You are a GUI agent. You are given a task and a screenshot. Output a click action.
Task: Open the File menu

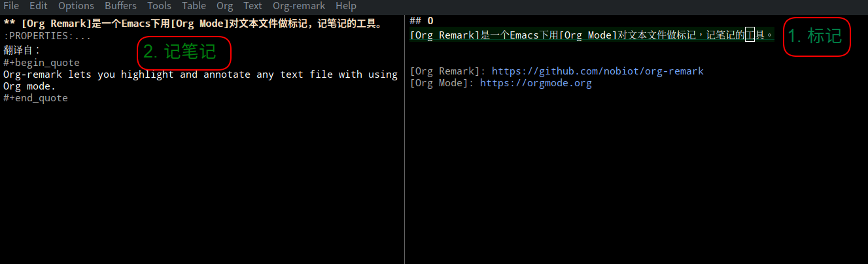(x=11, y=6)
